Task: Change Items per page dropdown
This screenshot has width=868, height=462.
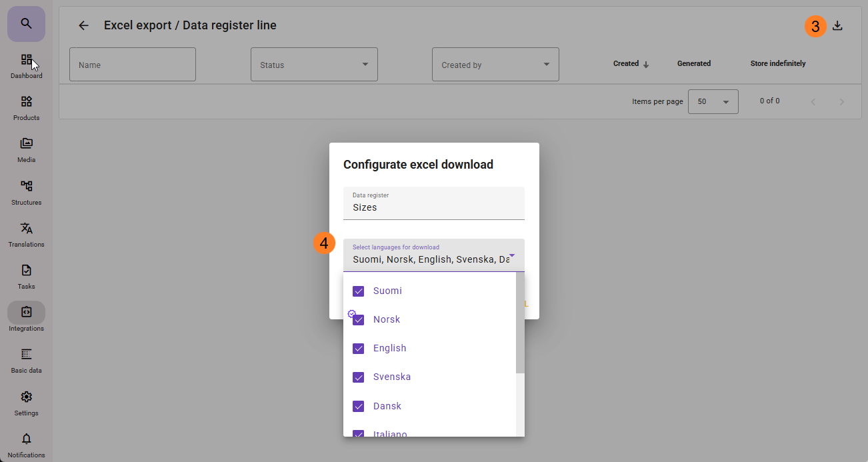Action: click(x=713, y=102)
